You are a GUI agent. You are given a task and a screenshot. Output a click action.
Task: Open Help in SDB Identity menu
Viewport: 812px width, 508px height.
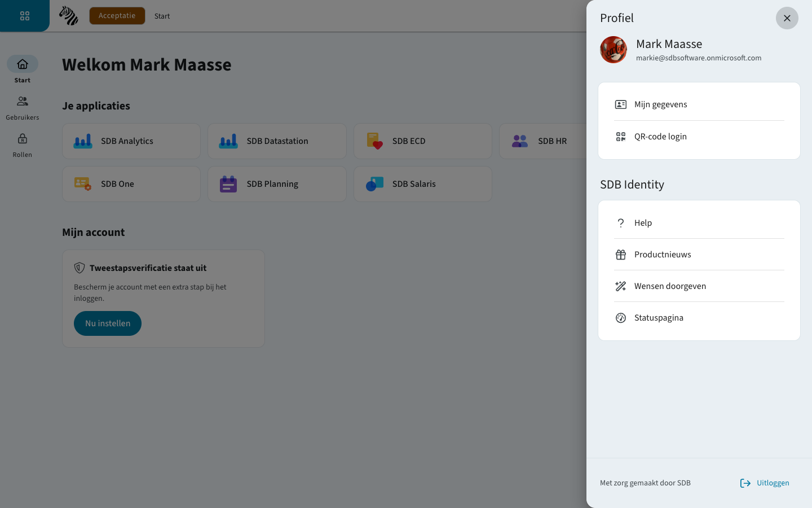click(x=699, y=223)
